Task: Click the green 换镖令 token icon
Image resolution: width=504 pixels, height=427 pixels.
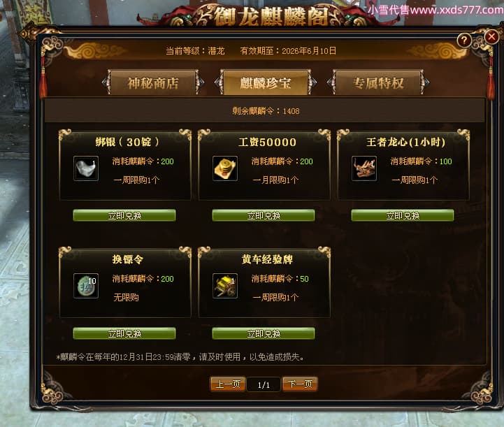Action: coord(86,286)
